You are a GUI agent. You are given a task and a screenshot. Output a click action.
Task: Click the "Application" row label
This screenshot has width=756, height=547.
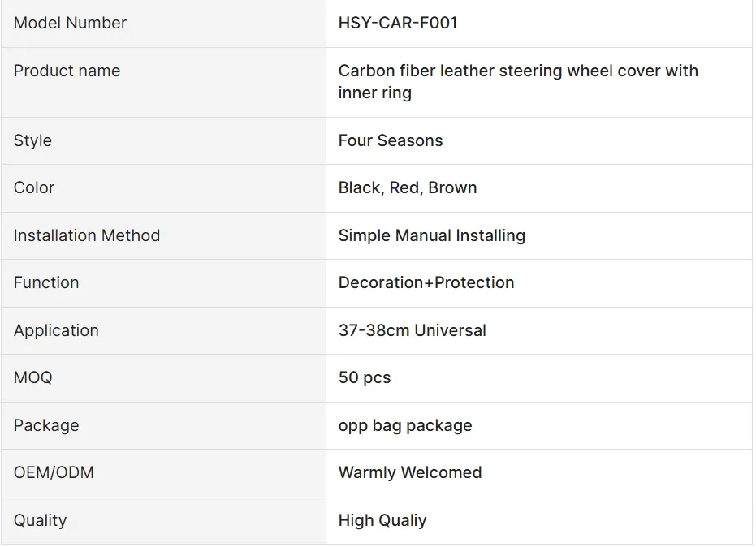(56, 331)
